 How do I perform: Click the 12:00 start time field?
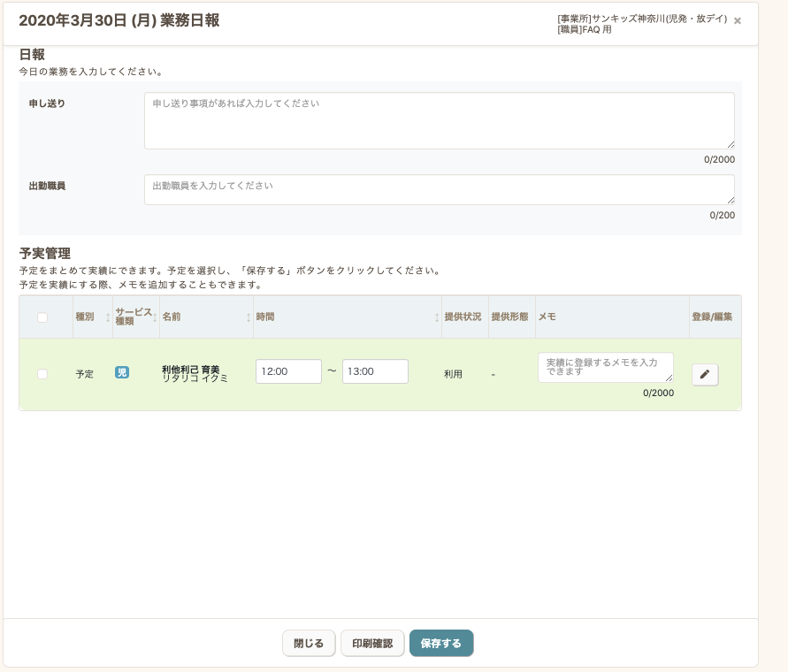click(x=288, y=371)
